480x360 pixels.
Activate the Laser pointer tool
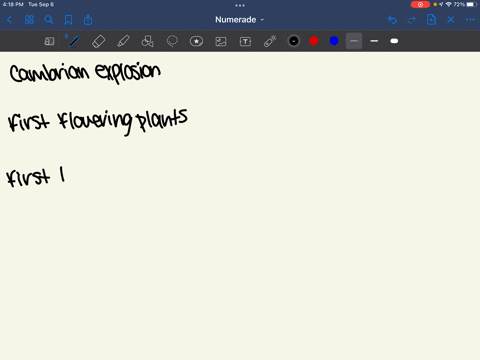pos(270,41)
